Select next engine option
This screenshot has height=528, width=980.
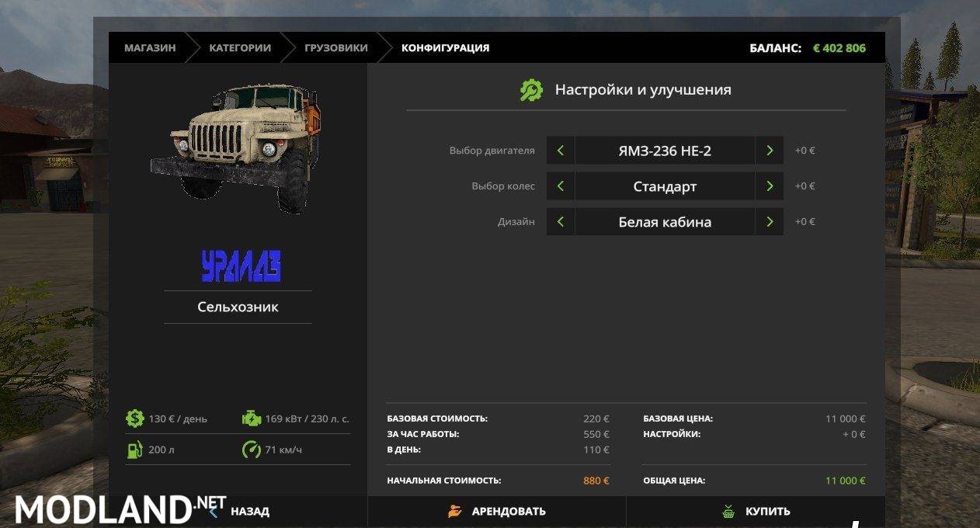(769, 151)
